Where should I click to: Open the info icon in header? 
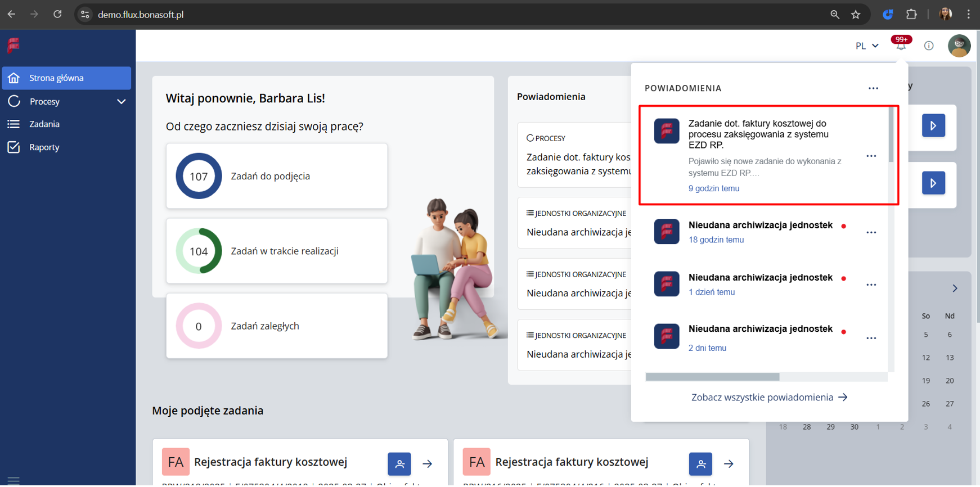929,46
